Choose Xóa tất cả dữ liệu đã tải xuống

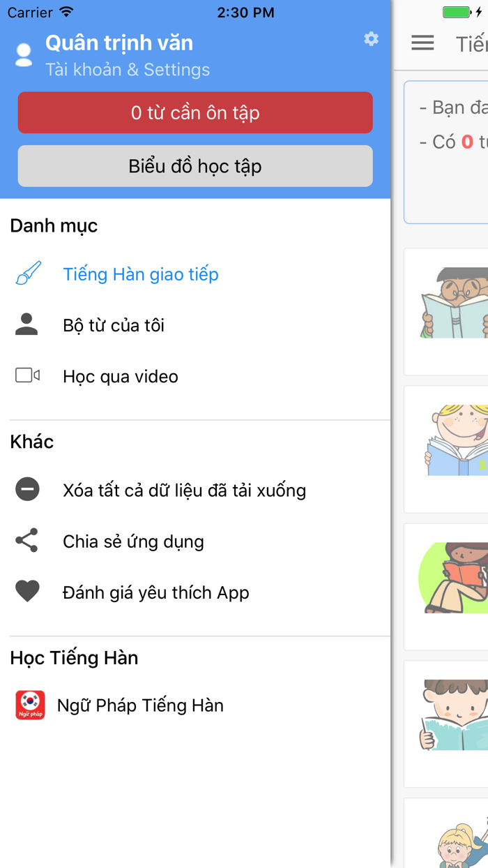(x=184, y=489)
